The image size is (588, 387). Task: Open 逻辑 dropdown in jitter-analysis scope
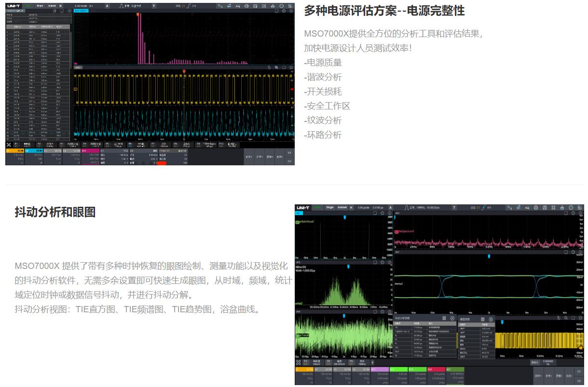(558, 375)
